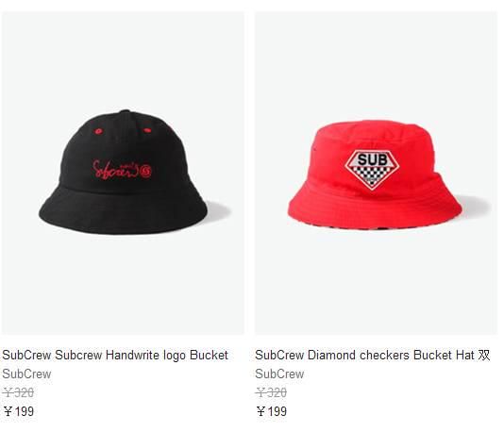The image size is (504, 432).
Task: Open the red Diamond checkers bucket hat image
Action: pyautogui.click(x=376, y=174)
